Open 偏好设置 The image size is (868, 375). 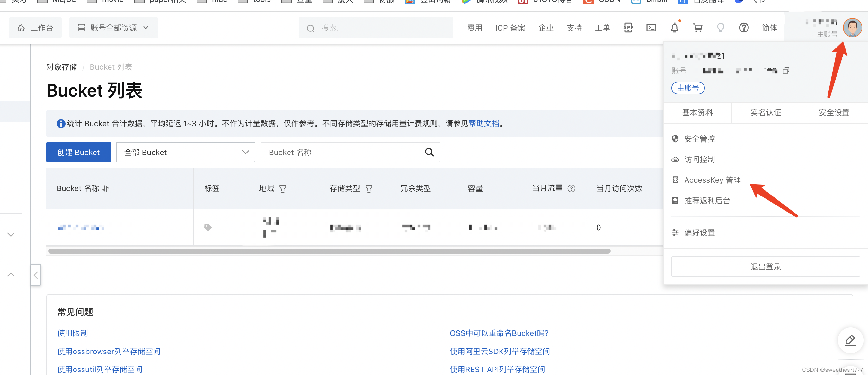699,232
